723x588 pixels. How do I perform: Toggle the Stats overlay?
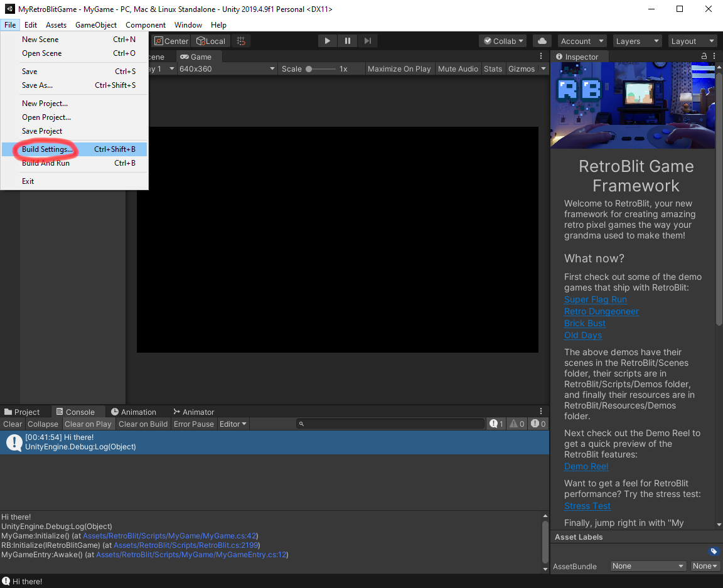tap(493, 69)
